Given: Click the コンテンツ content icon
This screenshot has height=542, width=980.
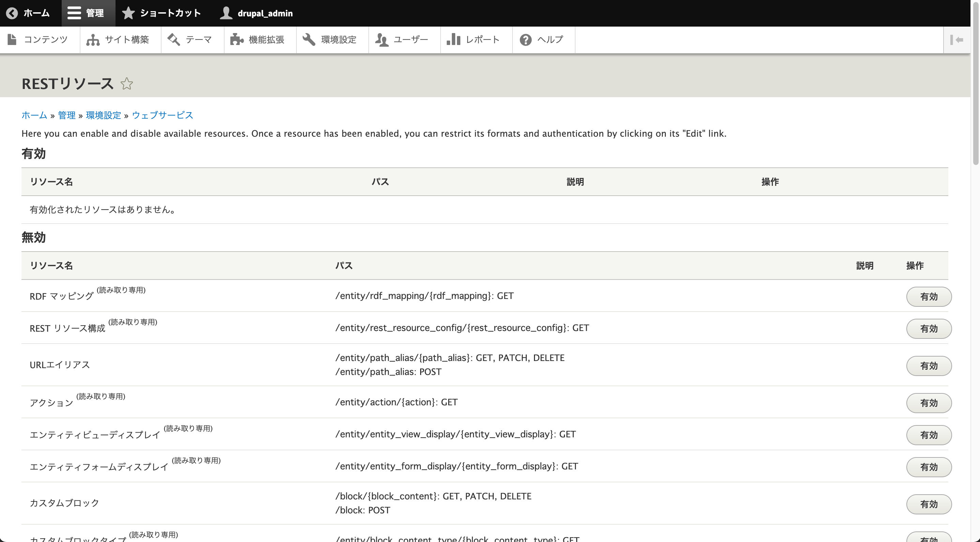Looking at the screenshot, I should coord(12,39).
